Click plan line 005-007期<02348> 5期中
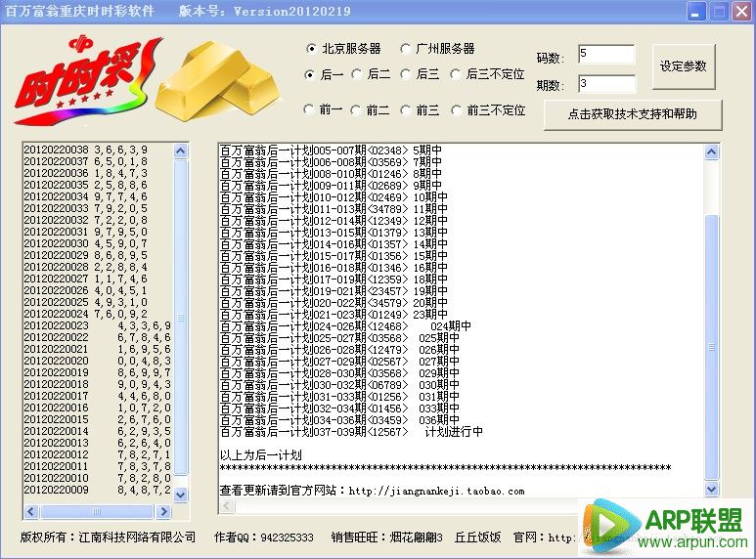This screenshot has height=559, width=756. pos(331,150)
